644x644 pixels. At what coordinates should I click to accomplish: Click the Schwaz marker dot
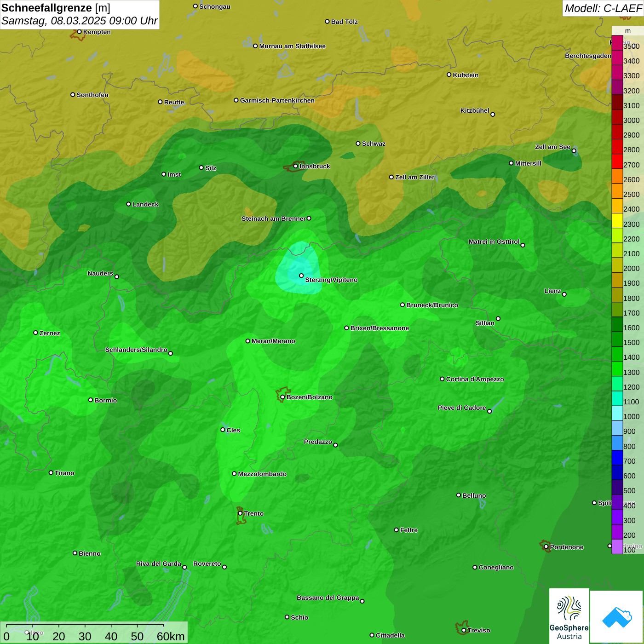(358, 144)
